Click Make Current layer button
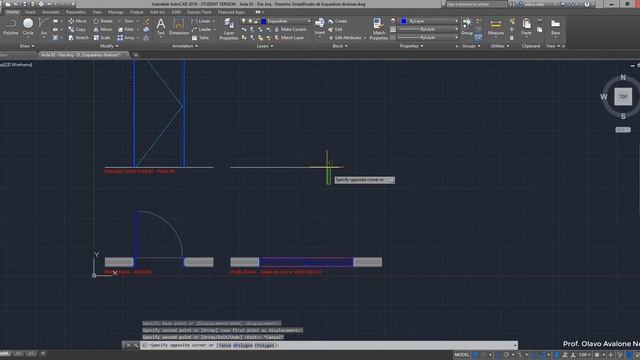The width and height of the screenshot is (640, 360). tap(290, 29)
